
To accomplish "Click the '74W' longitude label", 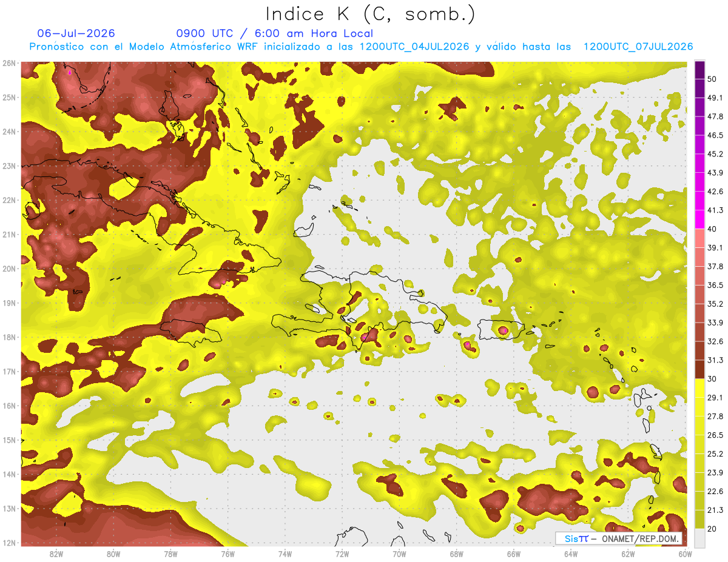I will point(285,554).
